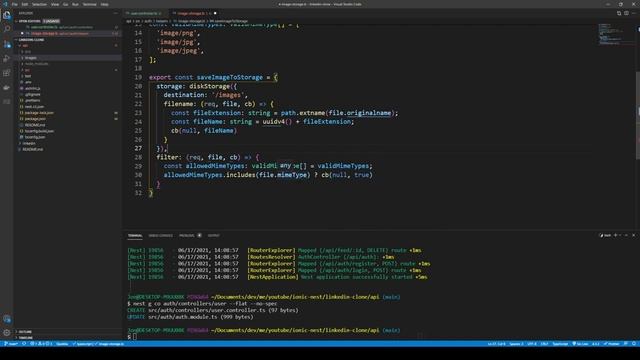This screenshot has width=640, height=360.
Task: Open package.json file in explorer
Action: tap(35, 119)
